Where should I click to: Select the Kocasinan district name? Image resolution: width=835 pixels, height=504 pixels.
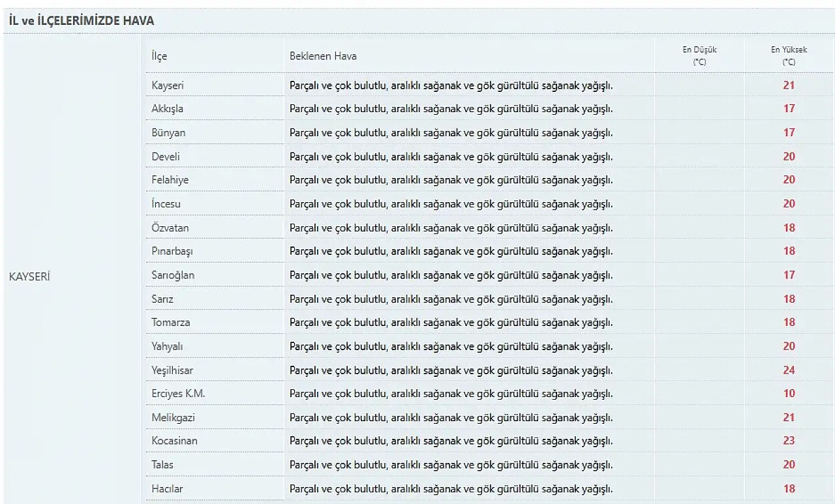tap(174, 441)
